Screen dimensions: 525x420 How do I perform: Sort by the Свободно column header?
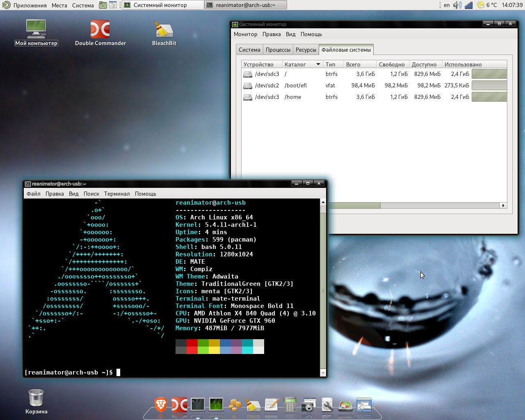tap(393, 64)
